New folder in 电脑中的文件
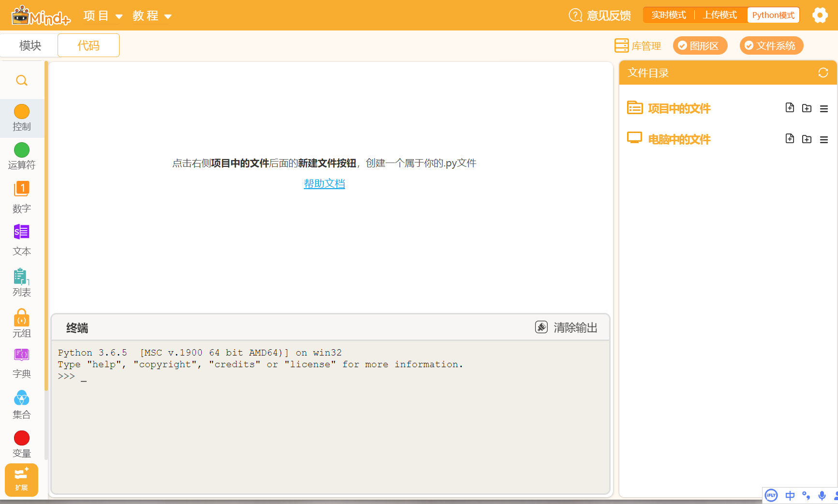838x504 pixels. tap(807, 139)
